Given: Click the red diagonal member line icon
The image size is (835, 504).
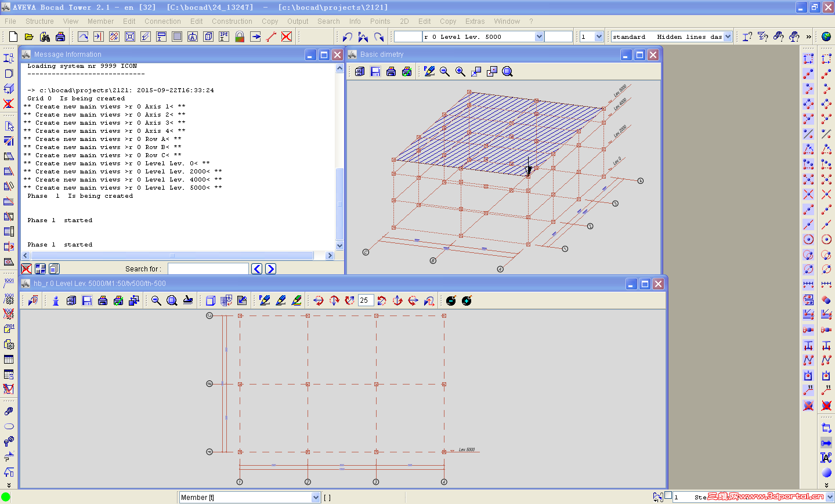Looking at the screenshot, I should [x=271, y=37].
